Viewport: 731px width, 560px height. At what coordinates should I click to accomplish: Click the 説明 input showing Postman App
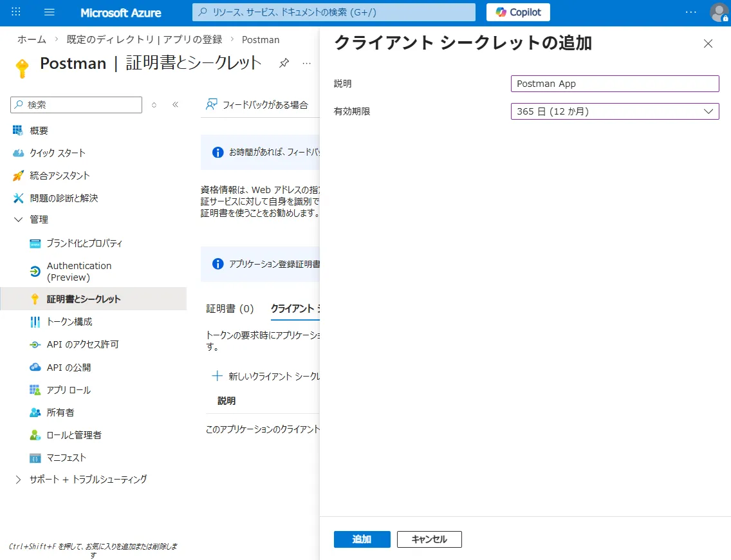click(x=615, y=83)
